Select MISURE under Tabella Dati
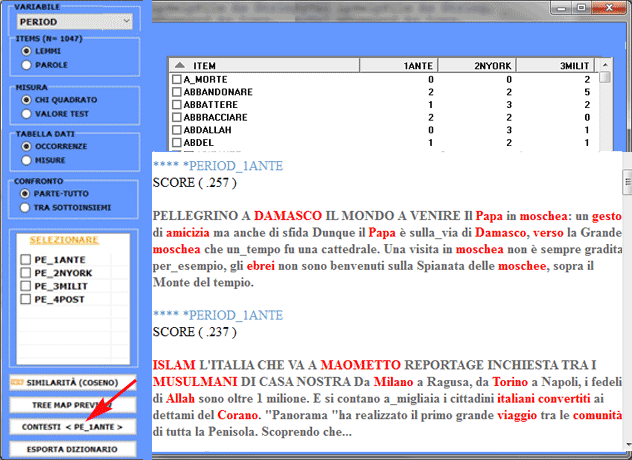 click(27, 160)
